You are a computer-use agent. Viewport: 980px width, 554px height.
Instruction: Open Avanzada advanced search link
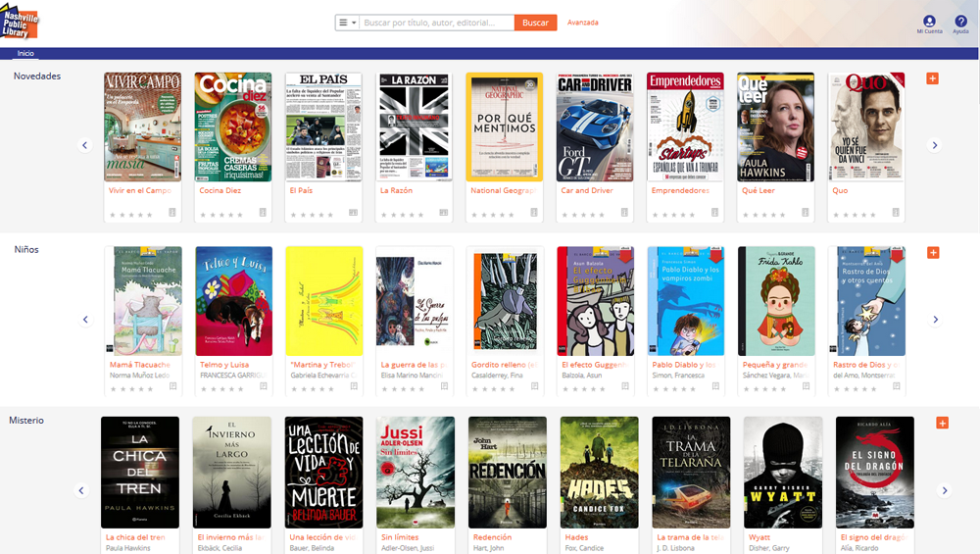click(582, 23)
